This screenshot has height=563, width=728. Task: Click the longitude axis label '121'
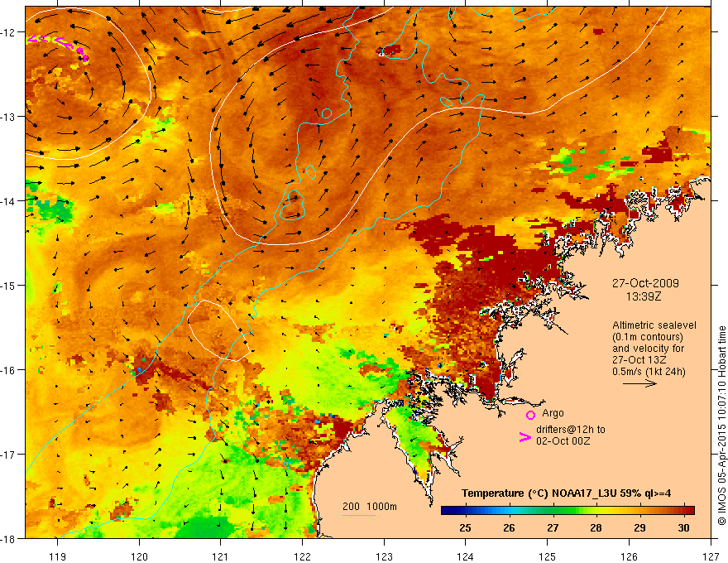pyautogui.click(x=221, y=556)
